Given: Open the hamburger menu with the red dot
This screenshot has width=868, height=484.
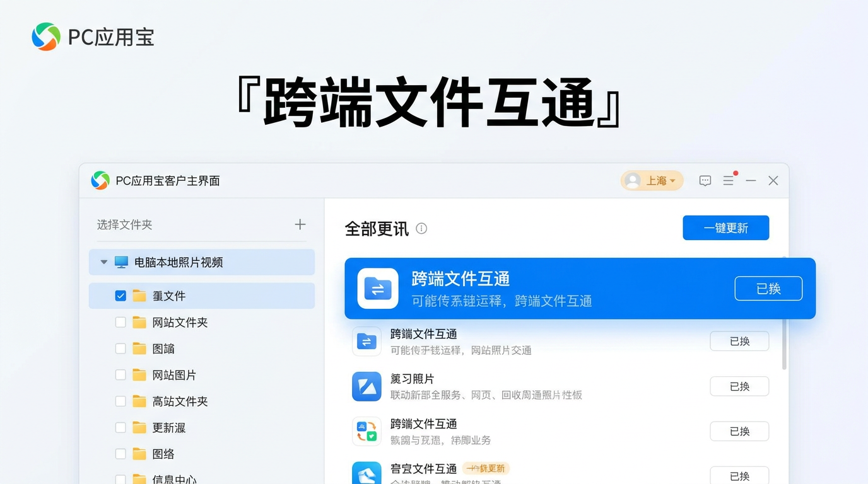Looking at the screenshot, I should (729, 180).
